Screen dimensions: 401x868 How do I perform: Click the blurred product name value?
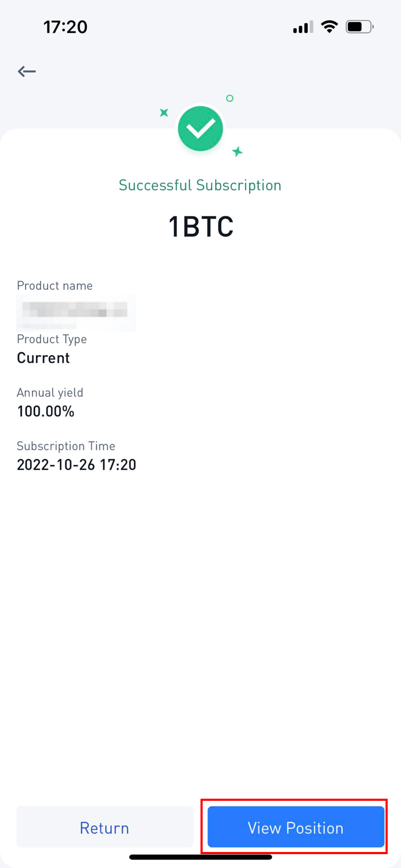pyautogui.click(x=75, y=312)
